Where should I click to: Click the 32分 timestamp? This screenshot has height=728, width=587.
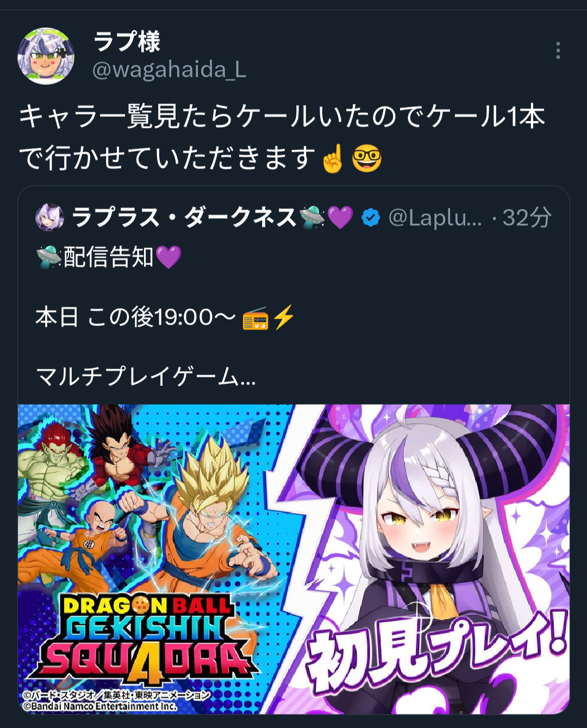[527, 218]
